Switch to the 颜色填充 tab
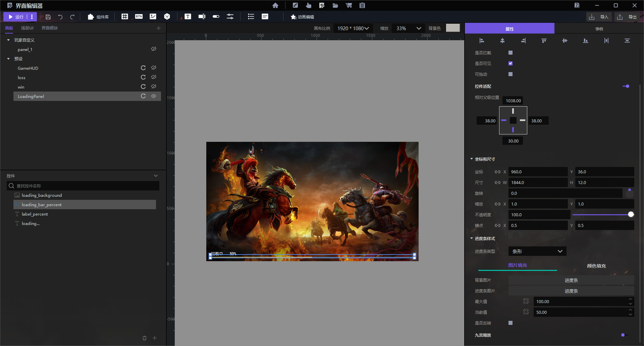 tap(596, 266)
